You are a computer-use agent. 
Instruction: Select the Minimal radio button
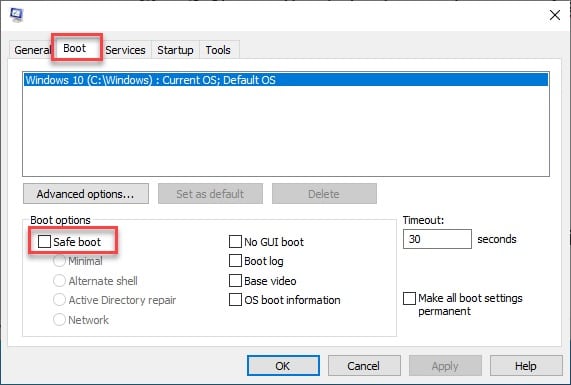59,261
